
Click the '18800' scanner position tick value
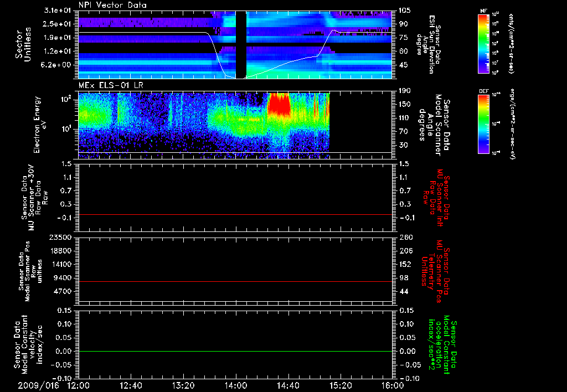click(x=60, y=251)
